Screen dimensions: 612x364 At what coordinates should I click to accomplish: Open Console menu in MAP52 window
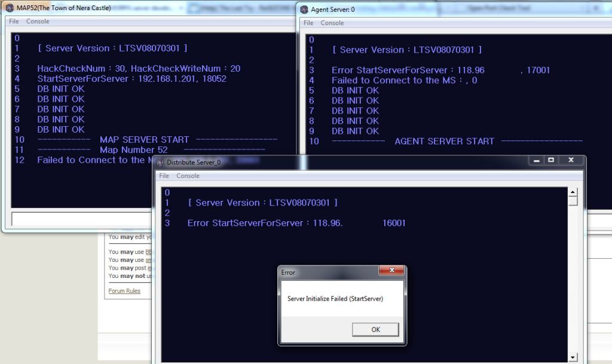[38, 22]
